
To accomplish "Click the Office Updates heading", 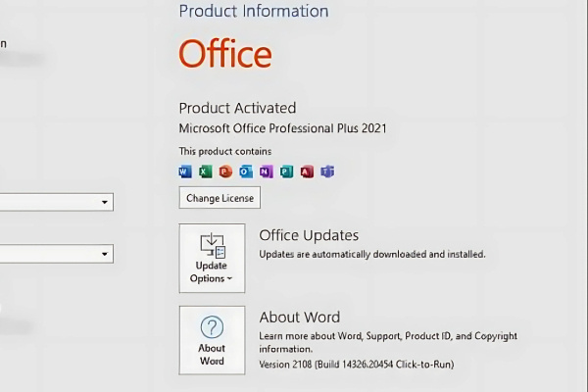I will click(x=309, y=235).
